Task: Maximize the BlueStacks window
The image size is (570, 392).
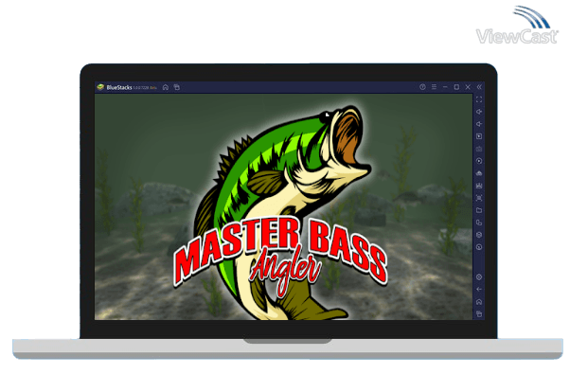Action: [x=456, y=87]
